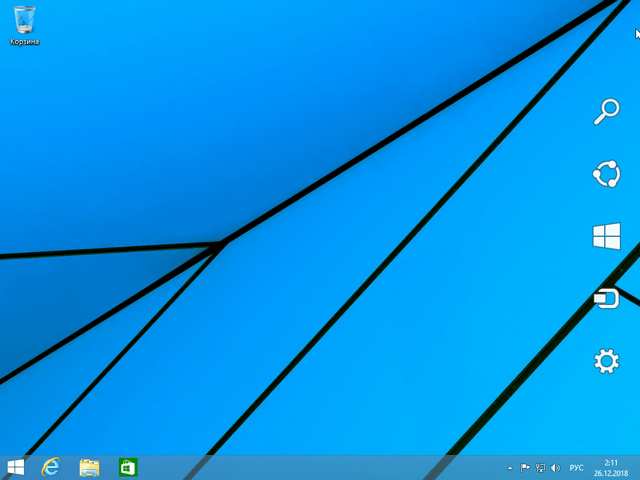Click the network status tray icon

click(540, 467)
